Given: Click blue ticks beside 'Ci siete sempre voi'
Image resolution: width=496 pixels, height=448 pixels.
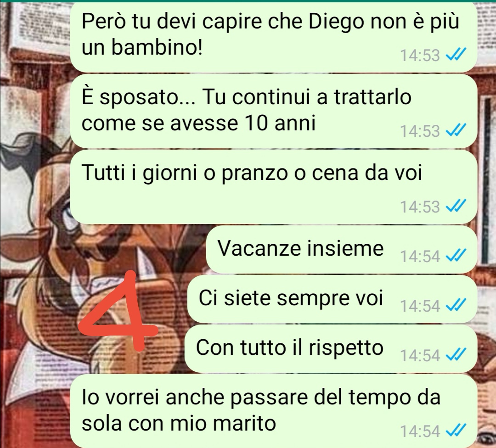Looking at the screenshot, I should [456, 305].
